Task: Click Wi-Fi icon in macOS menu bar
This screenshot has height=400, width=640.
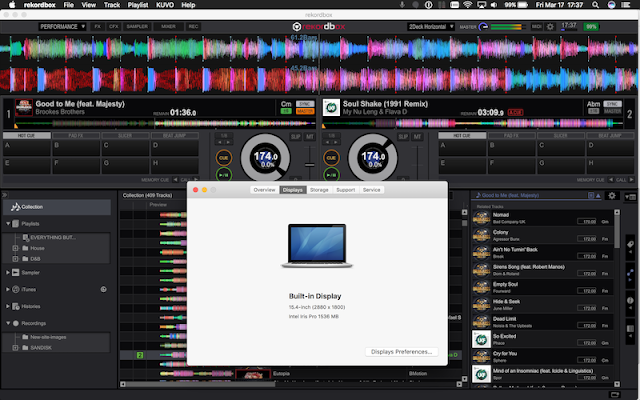Action: (468, 5)
